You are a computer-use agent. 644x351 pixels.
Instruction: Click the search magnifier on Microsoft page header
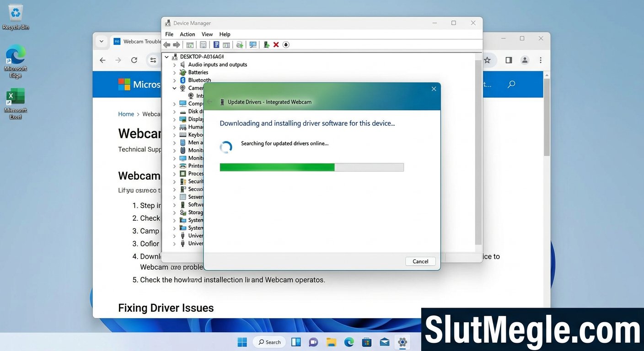pyautogui.click(x=511, y=84)
